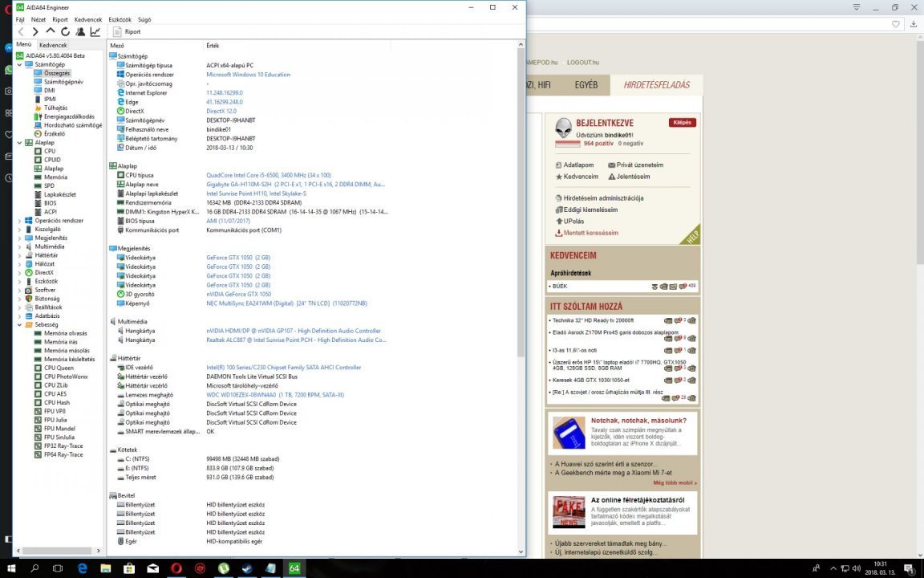Open Hirdetéseim adminisztrációja link

[603, 198]
